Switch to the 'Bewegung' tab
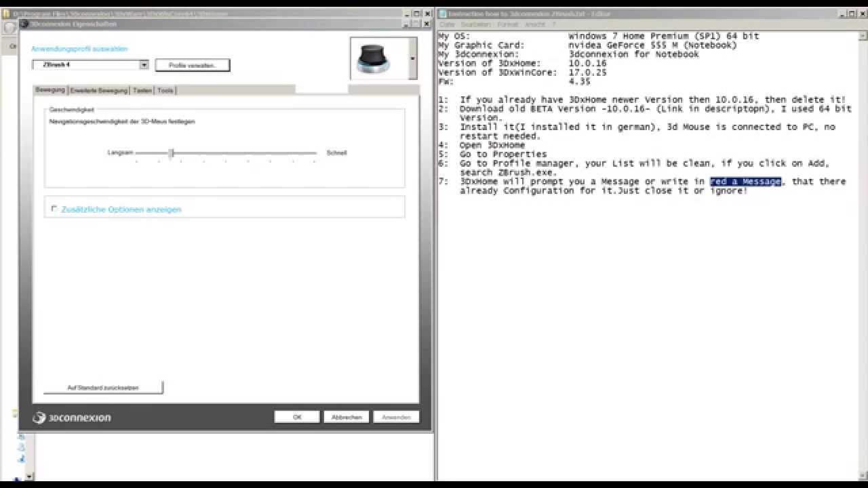 point(50,89)
